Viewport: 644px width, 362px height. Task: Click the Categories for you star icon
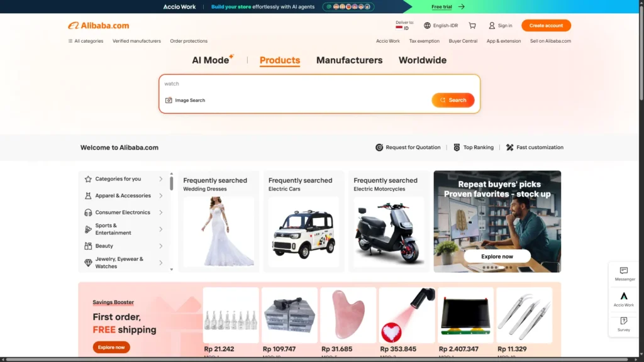(x=88, y=179)
